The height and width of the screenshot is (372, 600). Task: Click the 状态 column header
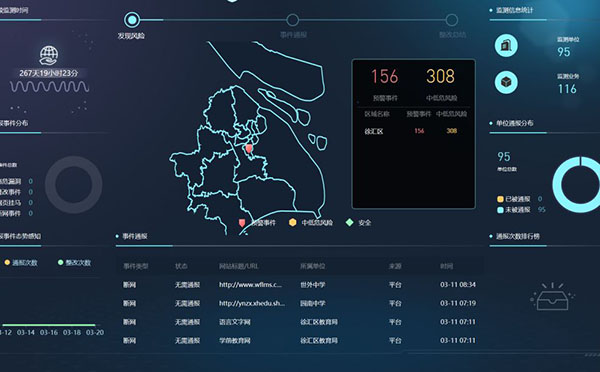(181, 266)
